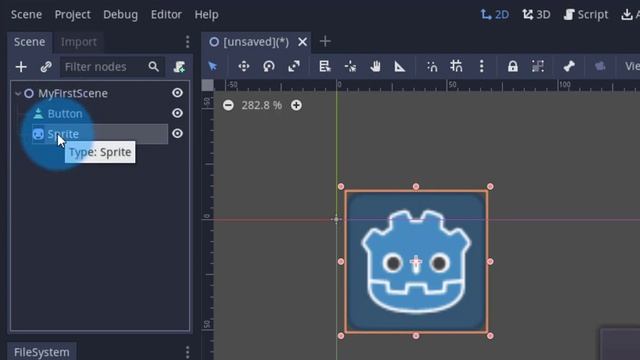Select the Import dock tab

click(x=79, y=42)
